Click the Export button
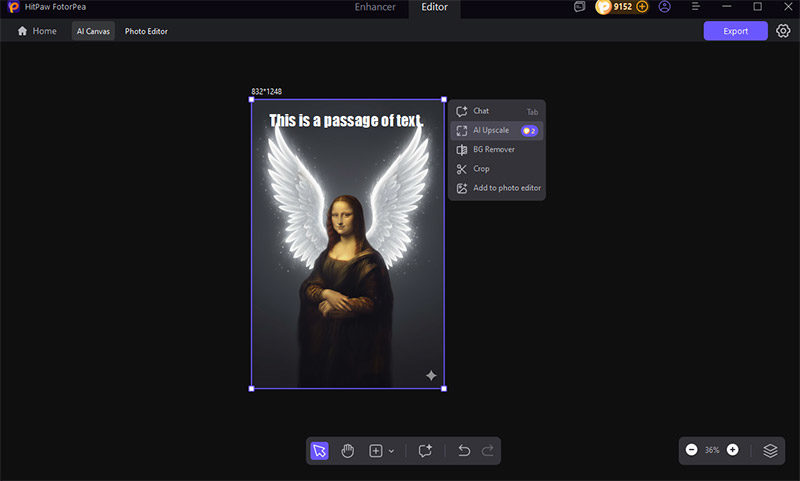Viewport: 800px width, 481px height. [735, 31]
